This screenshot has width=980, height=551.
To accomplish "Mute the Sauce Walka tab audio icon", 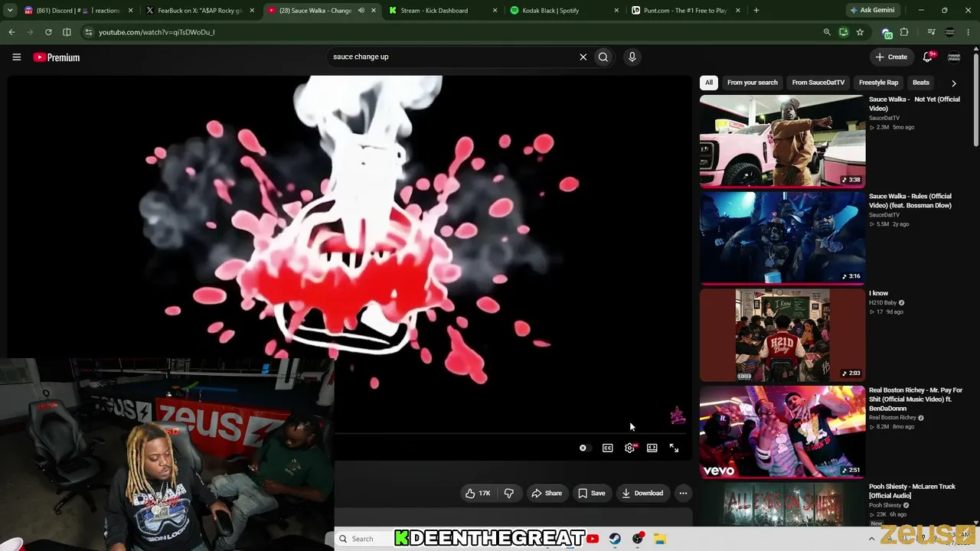I will 361,11.
